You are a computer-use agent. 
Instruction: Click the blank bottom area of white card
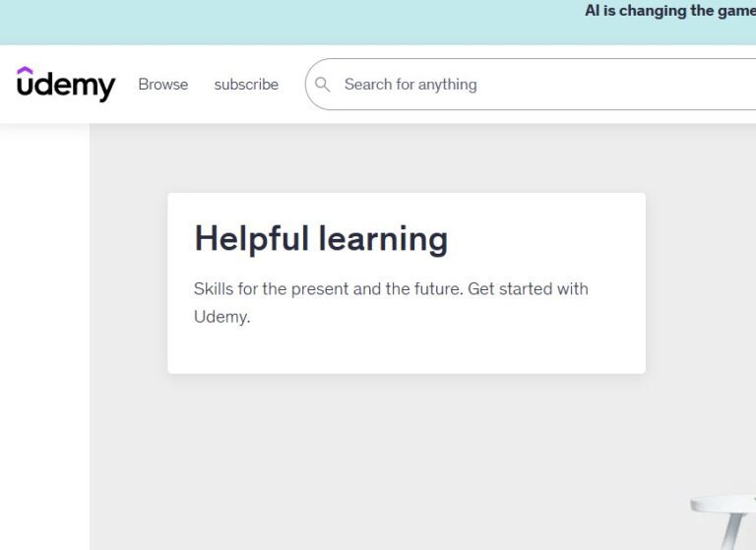pyautogui.click(x=407, y=351)
